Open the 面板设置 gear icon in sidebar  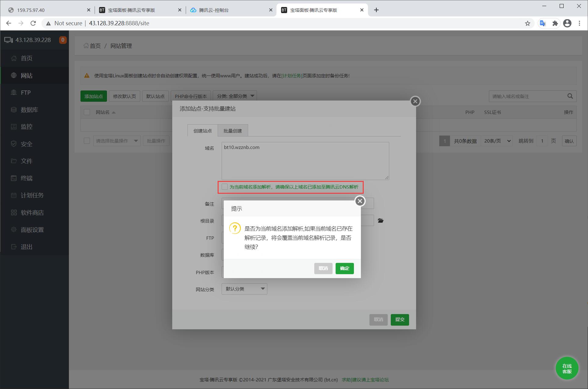point(14,230)
